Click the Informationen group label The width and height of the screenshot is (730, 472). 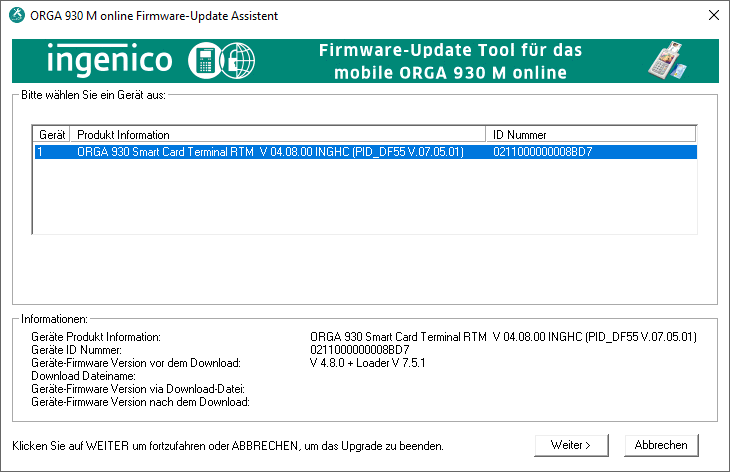(54, 319)
